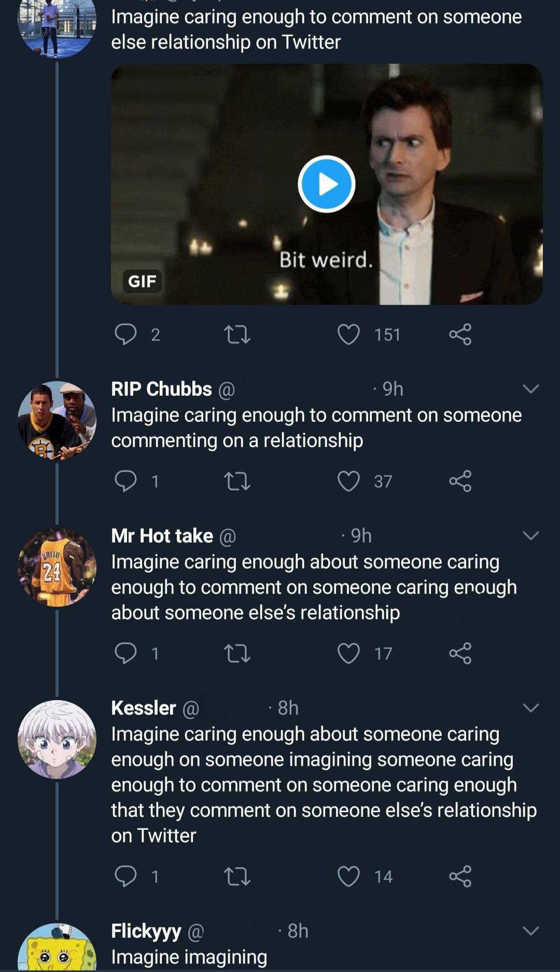
Task: Open Kessler tweet options chevron
Action: 531,708
